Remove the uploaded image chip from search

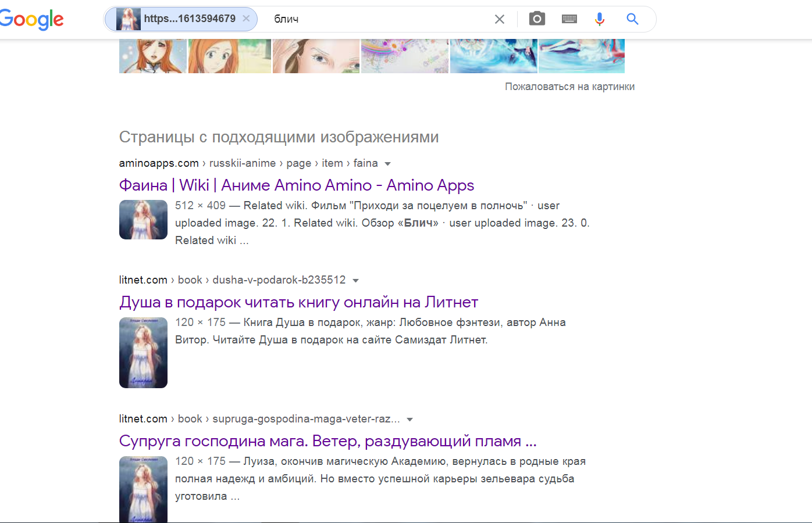246,19
